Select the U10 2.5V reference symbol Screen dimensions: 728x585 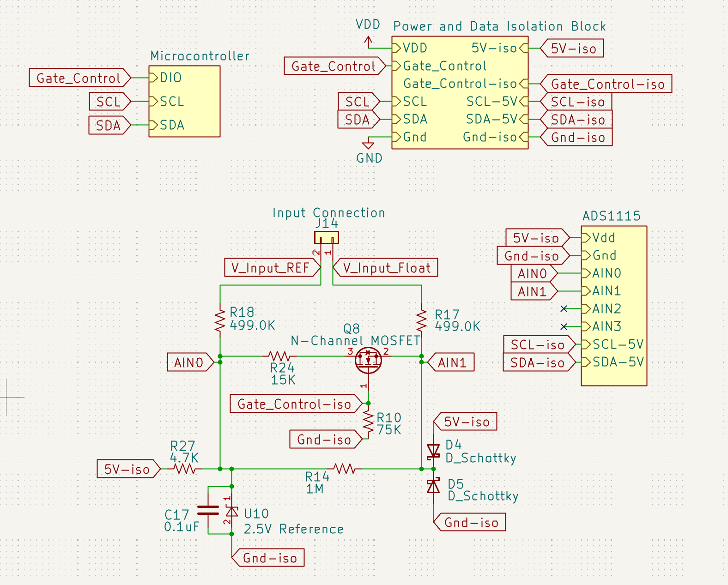231,511
